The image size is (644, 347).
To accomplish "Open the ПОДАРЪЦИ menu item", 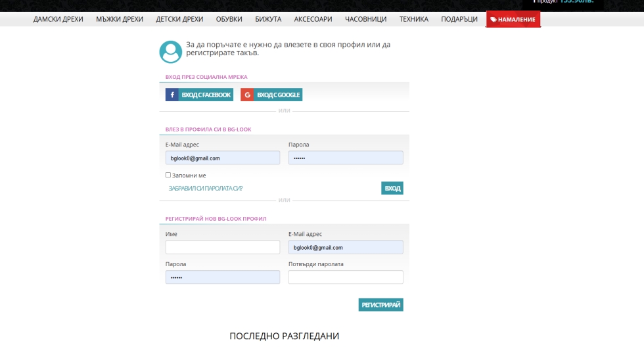I will click(459, 19).
